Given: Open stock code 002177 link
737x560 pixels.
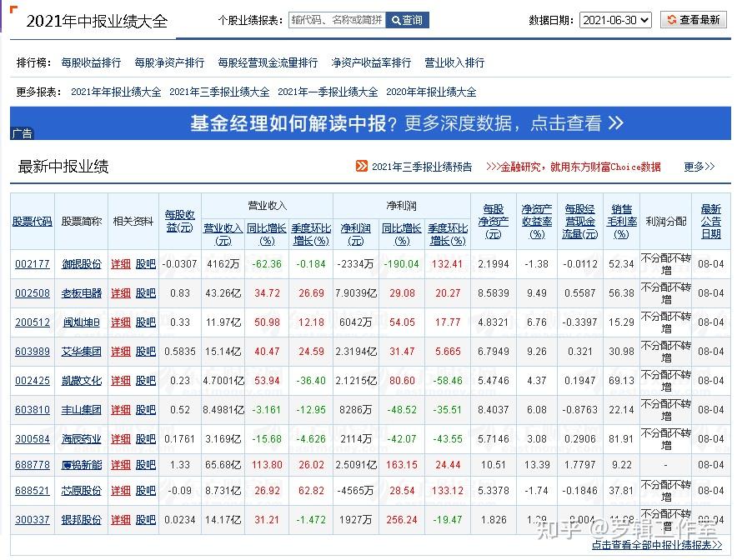Looking at the screenshot, I should click(x=33, y=264).
